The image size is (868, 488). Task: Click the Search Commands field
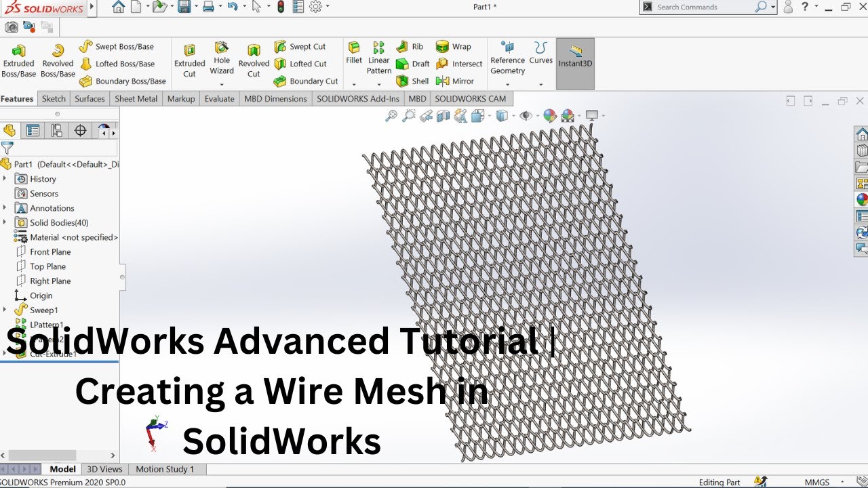pos(708,7)
